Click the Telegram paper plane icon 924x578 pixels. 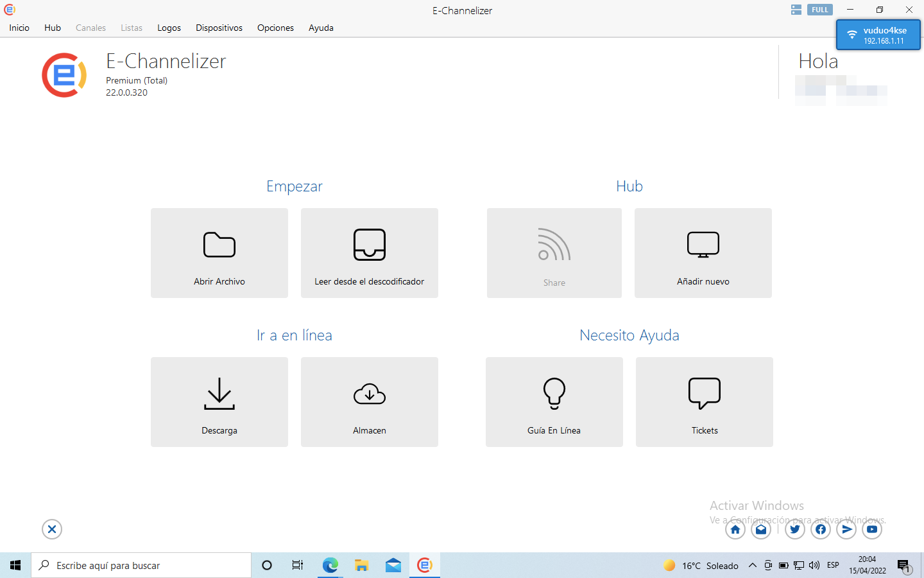tap(846, 529)
